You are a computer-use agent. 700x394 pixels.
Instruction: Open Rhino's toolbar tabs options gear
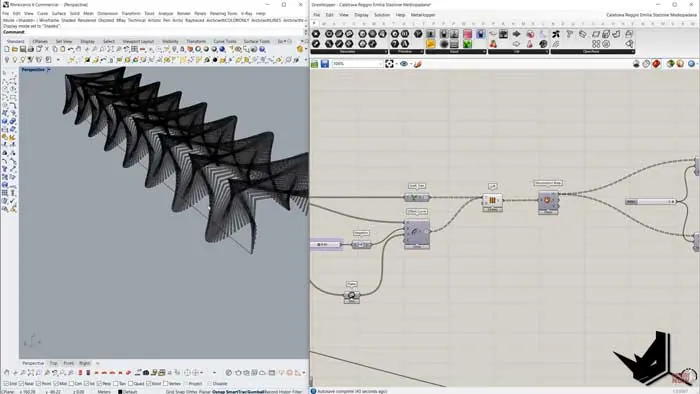coord(289,41)
